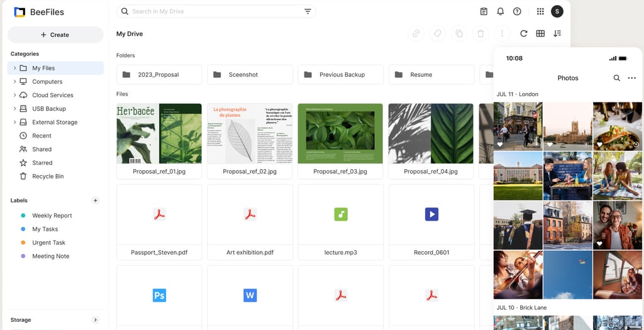Open the Passport_Steven.pdf file
Image resolution: width=644 pixels, height=330 pixels.
pyautogui.click(x=159, y=222)
